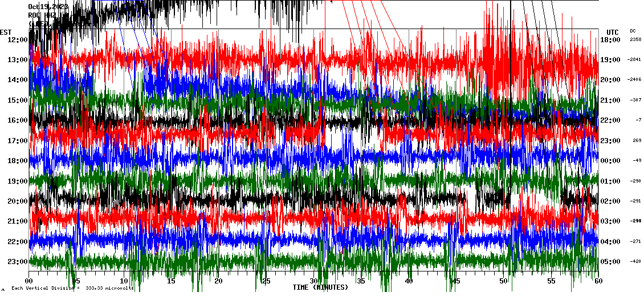Select the UTC column header
The image size is (644, 296).
[612, 32]
